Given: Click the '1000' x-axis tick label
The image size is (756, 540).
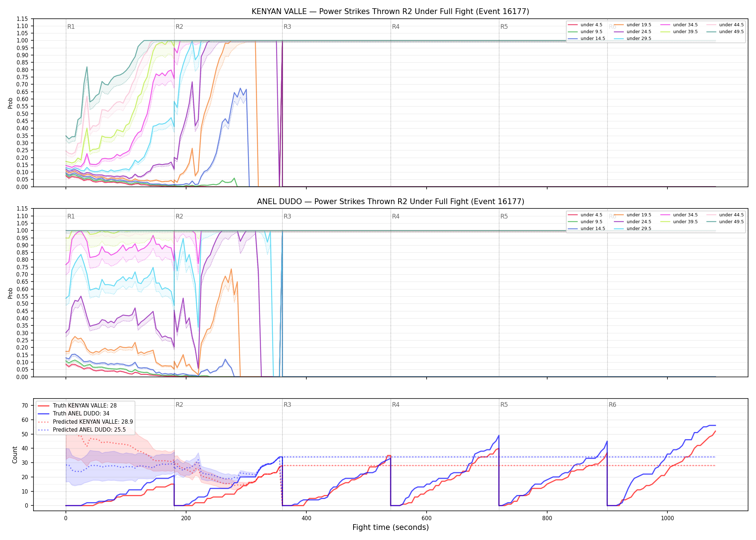Looking at the screenshot, I should [x=667, y=518].
